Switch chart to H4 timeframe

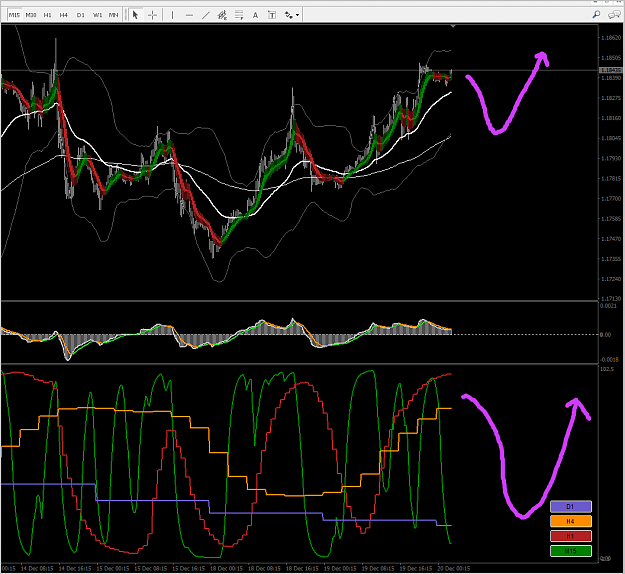click(x=64, y=15)
